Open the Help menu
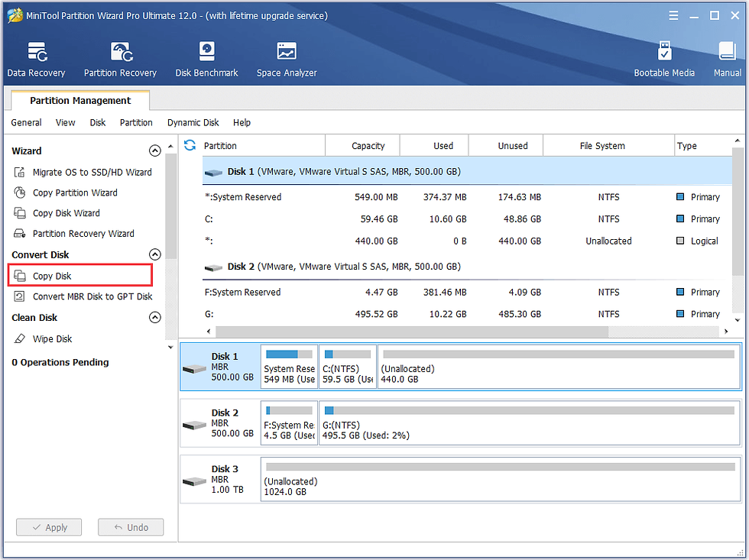 (242, 123)
